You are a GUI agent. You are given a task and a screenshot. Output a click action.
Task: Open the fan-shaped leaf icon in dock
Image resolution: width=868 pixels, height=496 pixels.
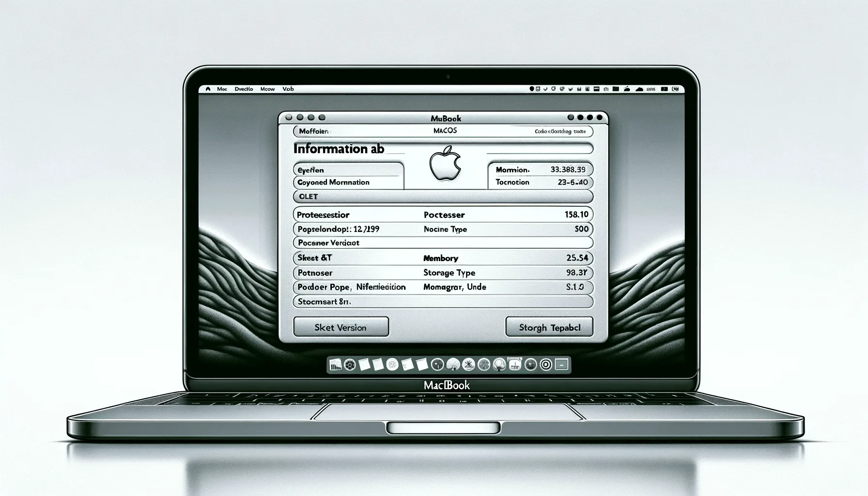pyautogui.click(x=453, y=365)
